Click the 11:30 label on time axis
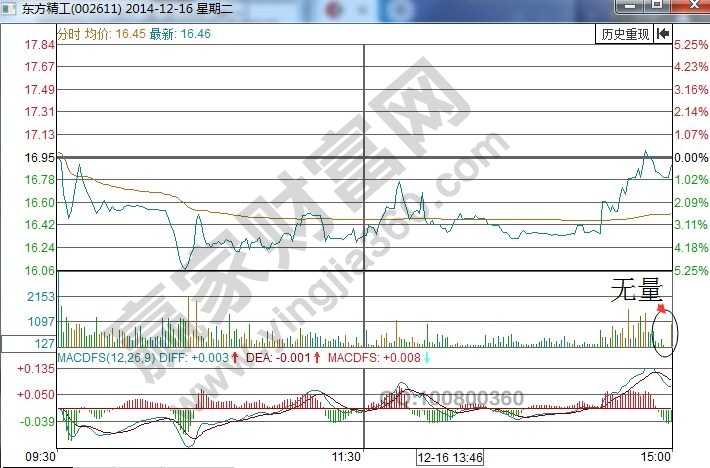The height and width of the screenshot is (468, 710). (x=346, y=457)
